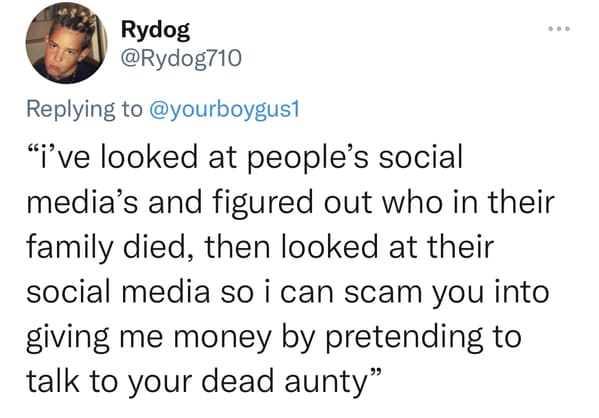Click the phrase "dead aunty"
The height and width of the screenshot is (418, 599).
point(284,382)
